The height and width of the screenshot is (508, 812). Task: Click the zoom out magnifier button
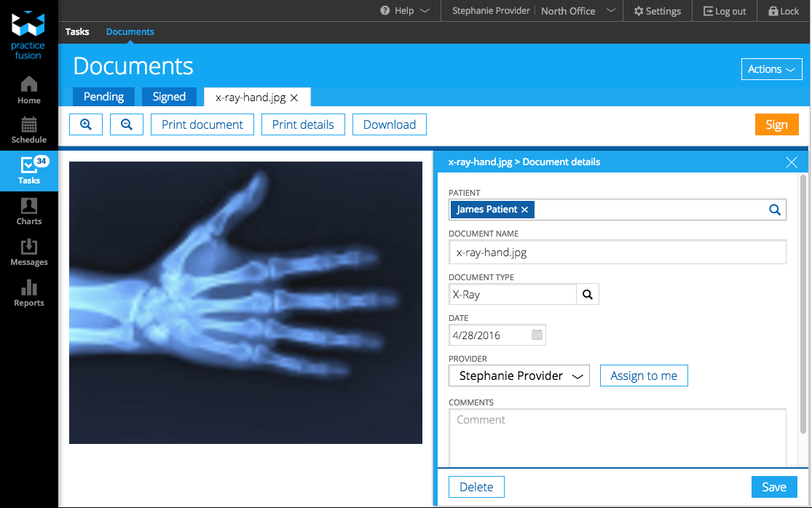coord(127,124)
